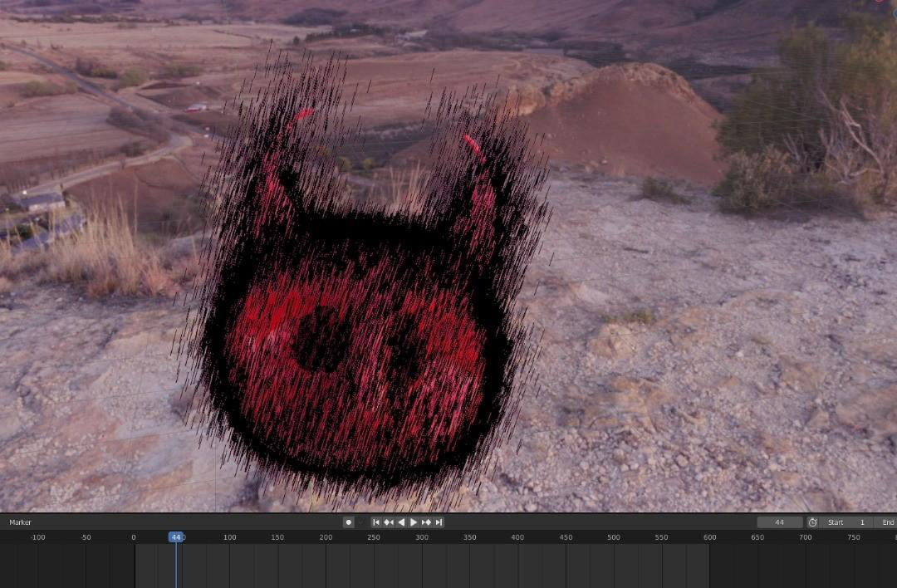The image size is (897, 588).
Task: Click the 0 label on the timeline ruler
Action: tap(133, 537)
